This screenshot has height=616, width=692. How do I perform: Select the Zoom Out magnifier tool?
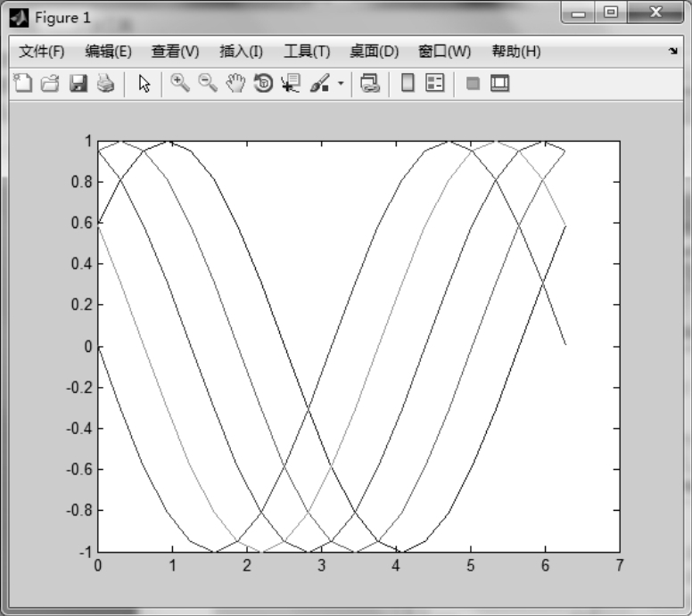(x=207, y=84)
